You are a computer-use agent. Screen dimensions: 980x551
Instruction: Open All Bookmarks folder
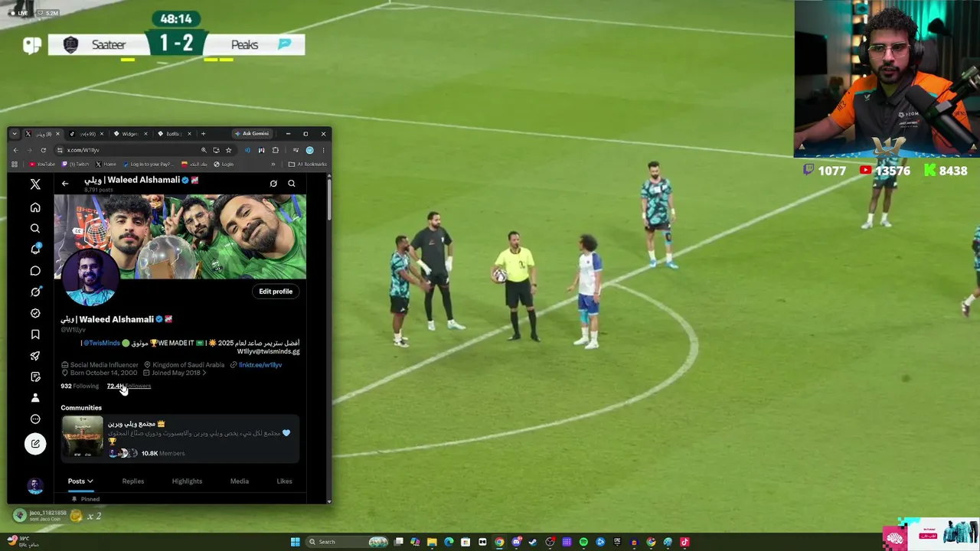[308, 164]
